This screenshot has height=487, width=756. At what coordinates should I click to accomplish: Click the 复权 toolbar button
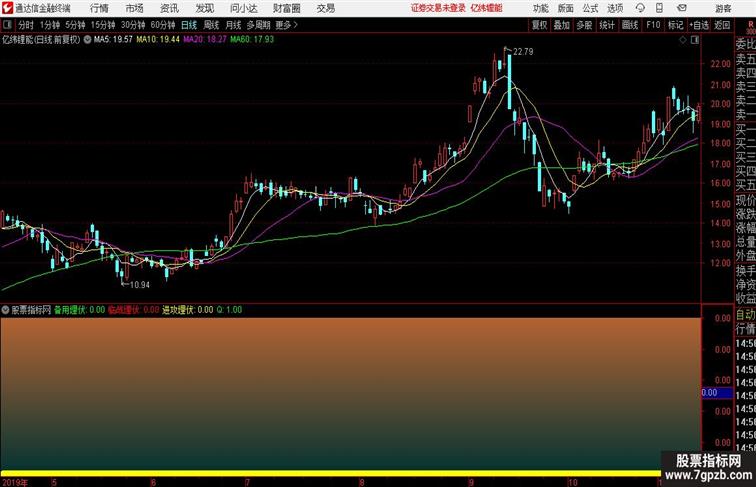pyautogui.click(x=539, y=25)
